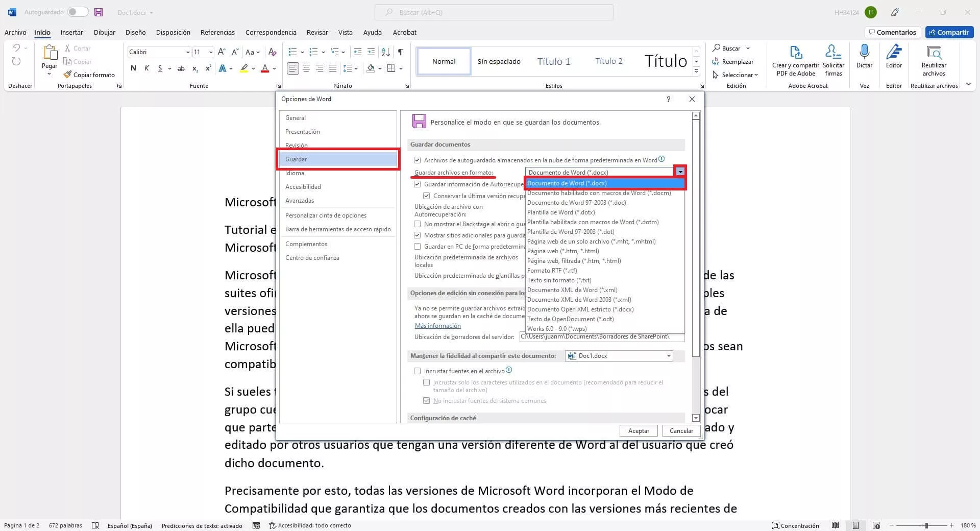The height and width of the screenshot is (531, 980).
Task: Click in the Buscar search box
Action: pos(494,12)
